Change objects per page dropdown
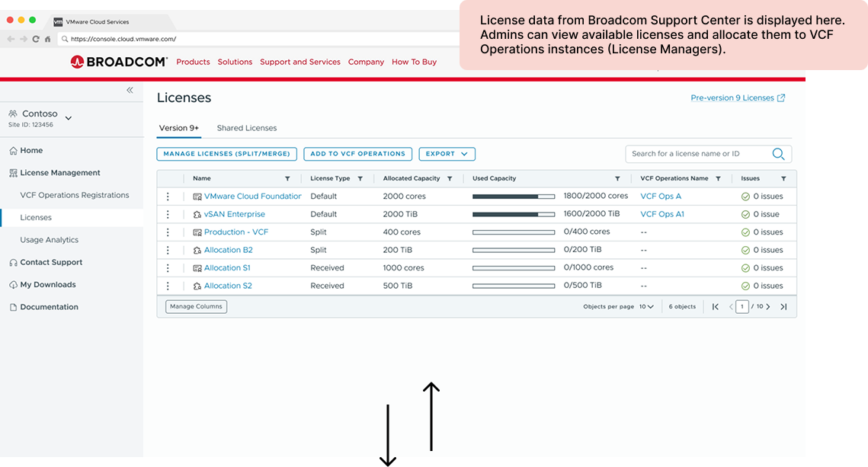The width and height of the screenshot is (868, 467). tap(646, 306)
